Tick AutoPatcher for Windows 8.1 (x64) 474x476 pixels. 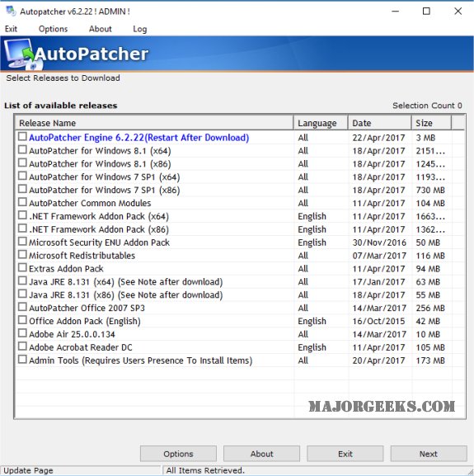click(22, 149)
